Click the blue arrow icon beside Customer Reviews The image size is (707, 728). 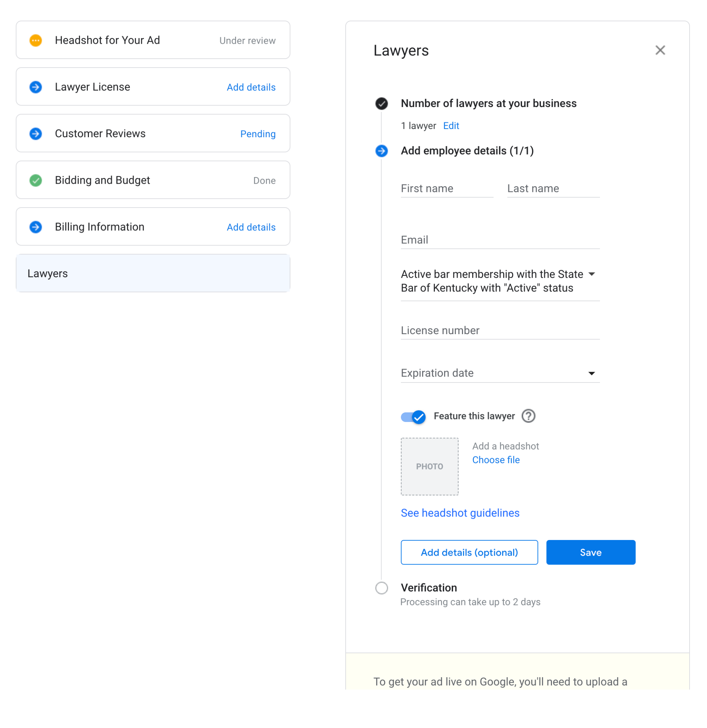36,134
